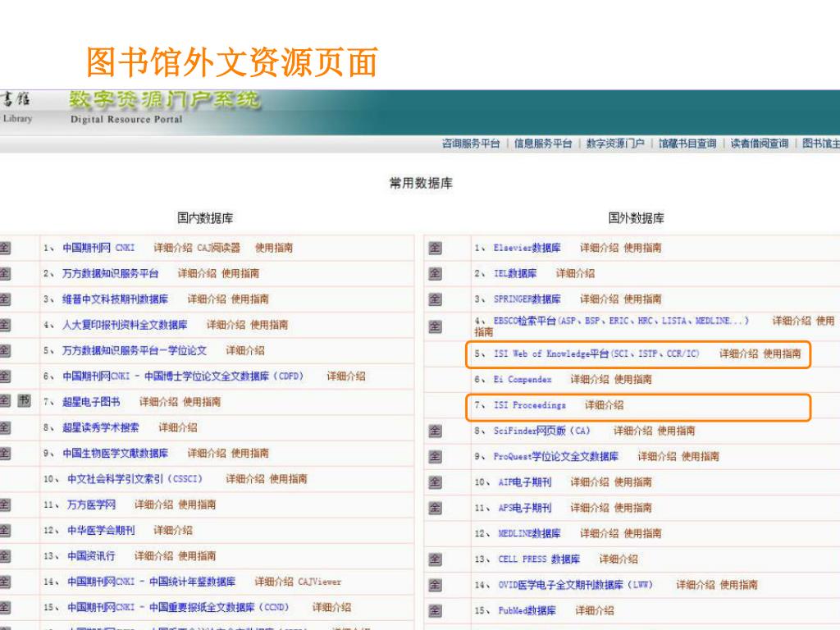
Task: Open the MEDLINE数据库 link
Action: 529,533
